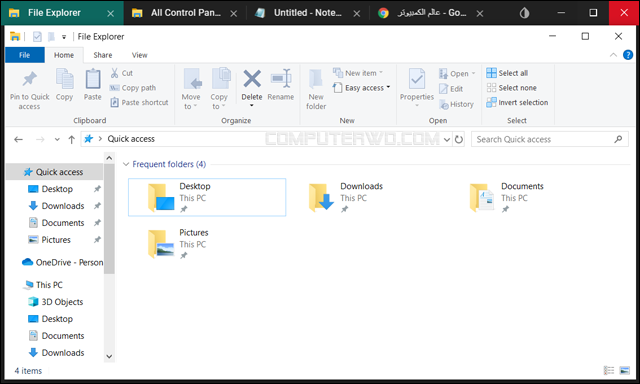The image size is (640, 384).
Task: Select pinned Desktop under Quick access
Action: (x=58, y=189)
